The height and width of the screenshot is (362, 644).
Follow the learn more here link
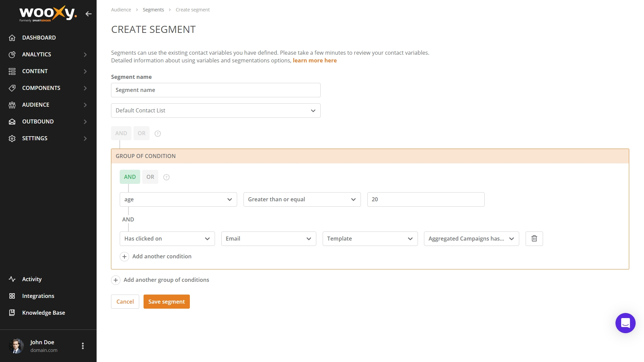(x=314, y=60)
